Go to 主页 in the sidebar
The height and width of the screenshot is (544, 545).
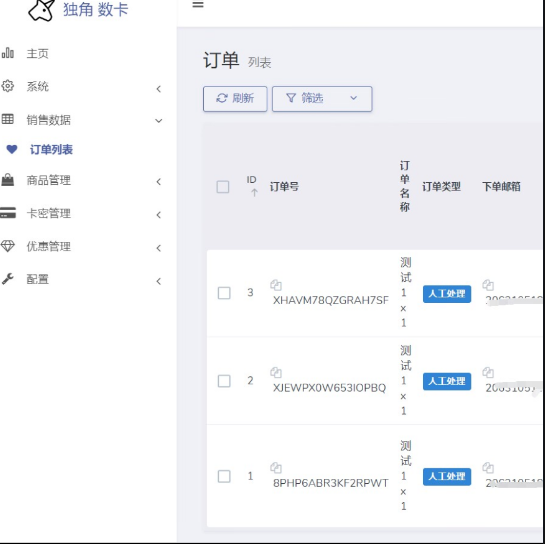click(x=38, y=54)
